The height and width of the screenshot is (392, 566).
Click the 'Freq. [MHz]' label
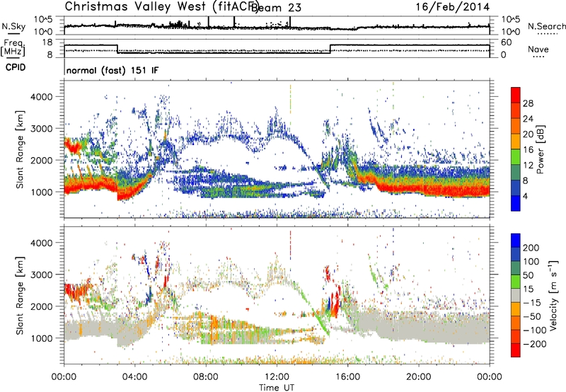tap(13, 48)
